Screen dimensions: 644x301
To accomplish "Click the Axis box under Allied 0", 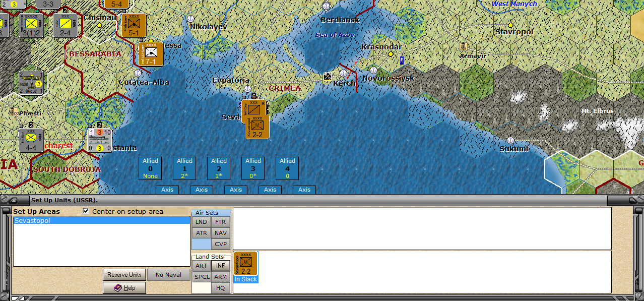I will click(167, 190).
